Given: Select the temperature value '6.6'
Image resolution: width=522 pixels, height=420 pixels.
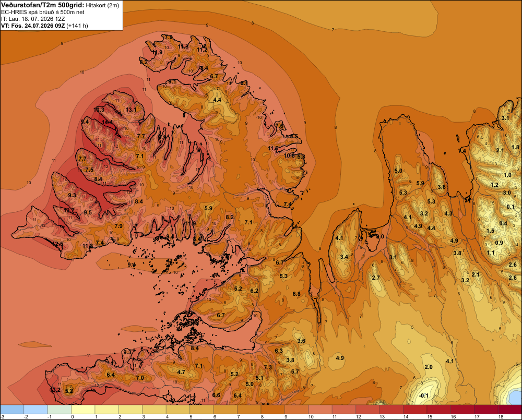Looking at the screenshot, I should [x=216, y=395].
